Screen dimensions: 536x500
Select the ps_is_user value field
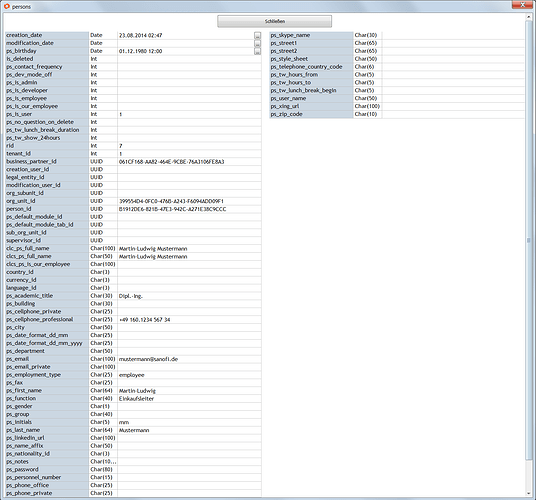tap(189, 114)
